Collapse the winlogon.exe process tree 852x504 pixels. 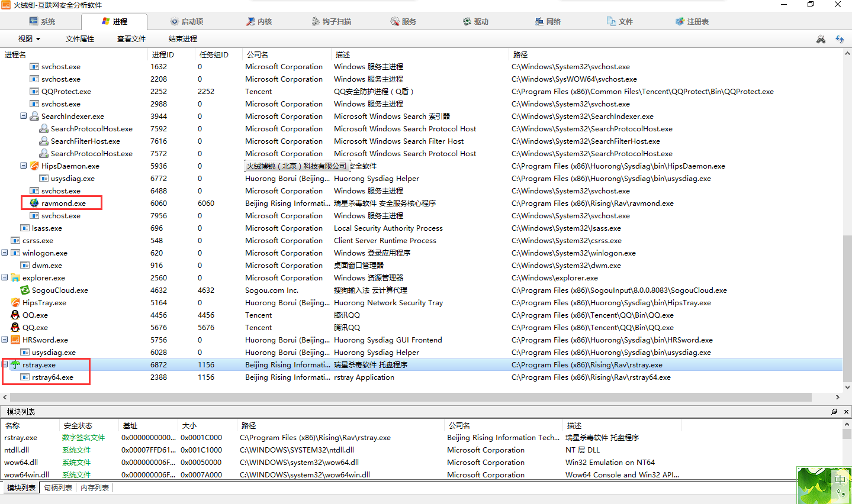(x=4, y=253)
